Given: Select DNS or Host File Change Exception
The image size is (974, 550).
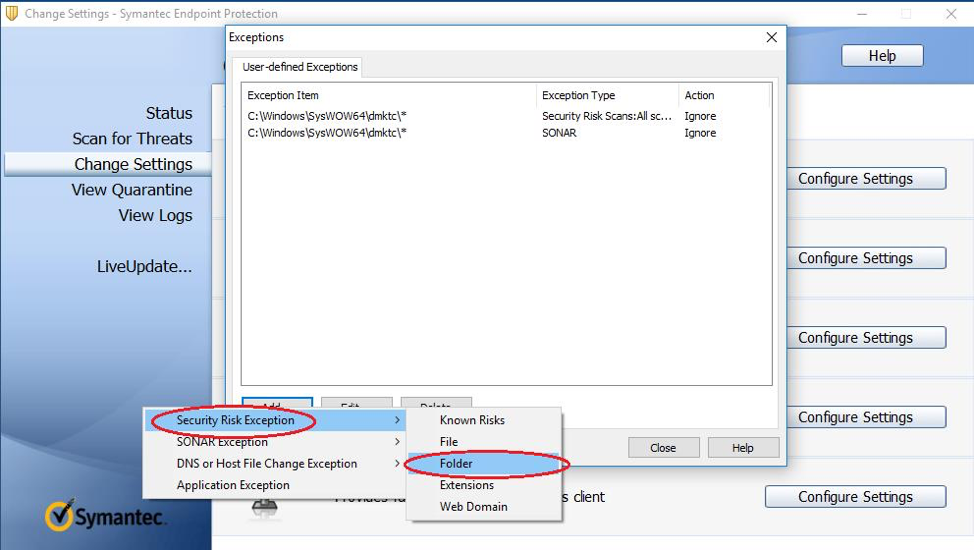Looking at the screenshot, I should (275, 464).
